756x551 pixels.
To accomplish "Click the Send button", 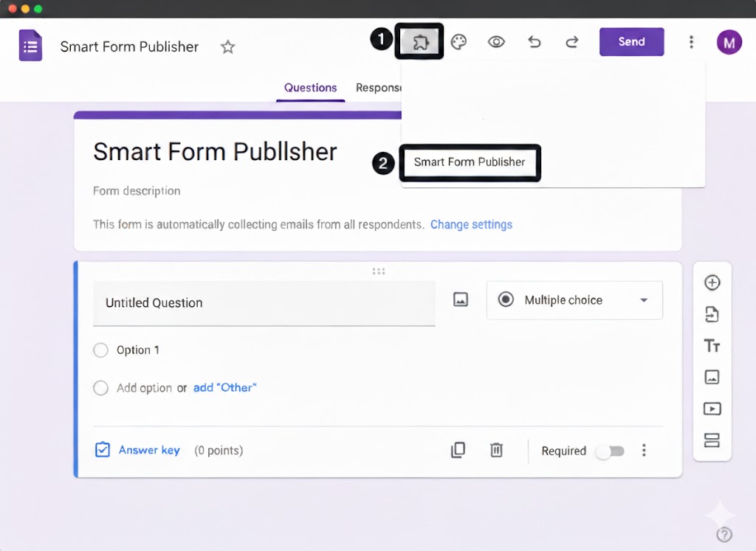I will (631, 42).
